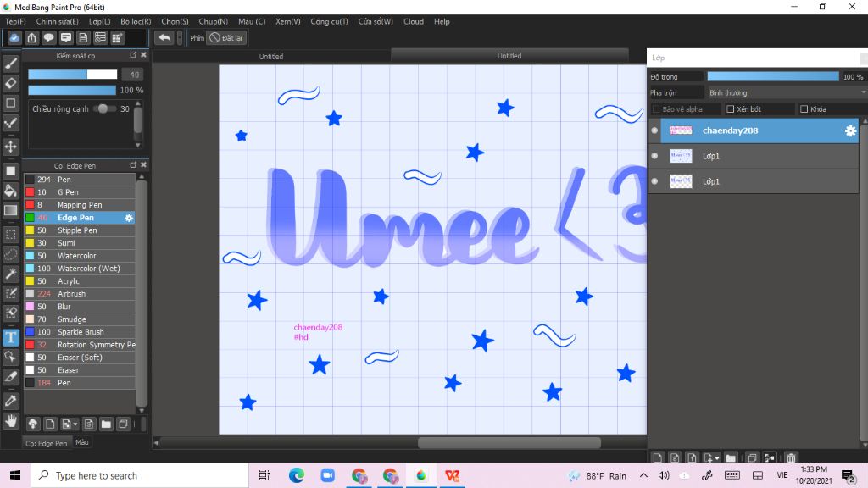Click the Đặt lại reset button
Viewport: 868px width, 488px height.
tap(225, 37)
